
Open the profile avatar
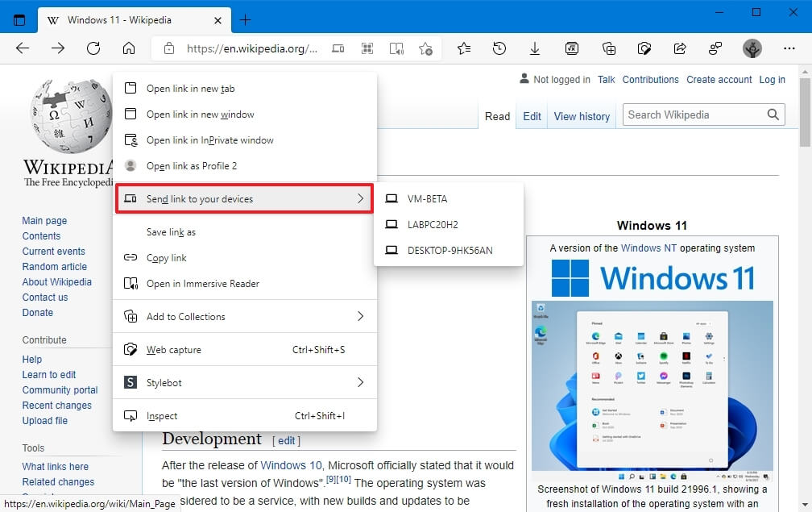point(752,48)
